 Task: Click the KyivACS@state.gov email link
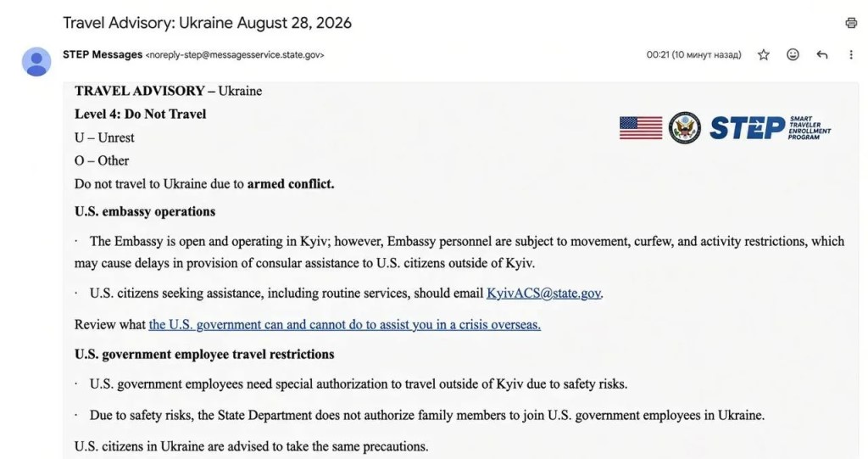point(543,294)
